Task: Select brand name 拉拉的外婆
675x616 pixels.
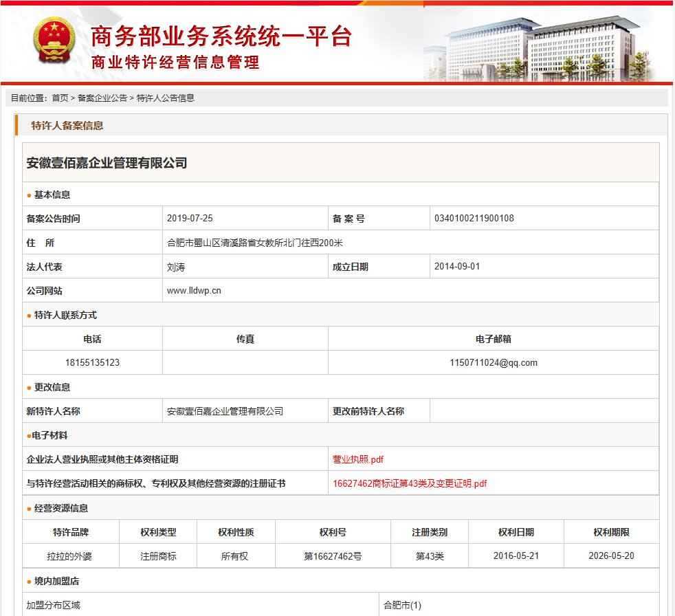Action: (69, 556)
